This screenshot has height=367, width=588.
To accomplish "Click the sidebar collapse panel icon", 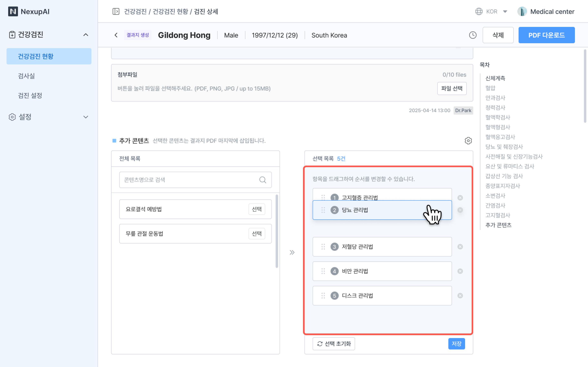I will 116,11.
